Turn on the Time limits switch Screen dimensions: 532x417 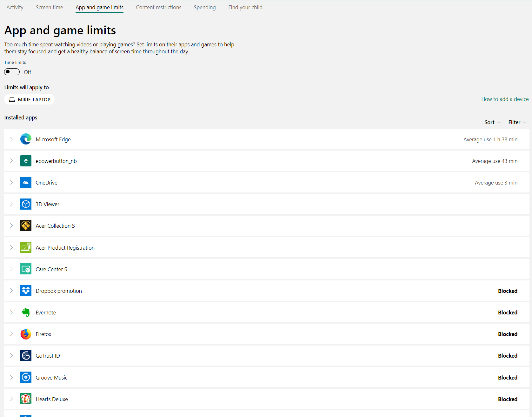point(12,72)
